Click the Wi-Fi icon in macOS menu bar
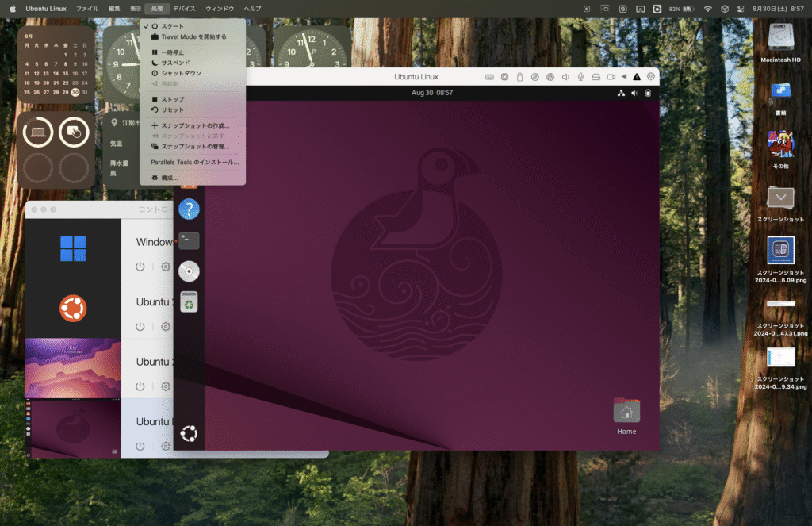Viewport: 812px width, 526px height. coord(708,9)
